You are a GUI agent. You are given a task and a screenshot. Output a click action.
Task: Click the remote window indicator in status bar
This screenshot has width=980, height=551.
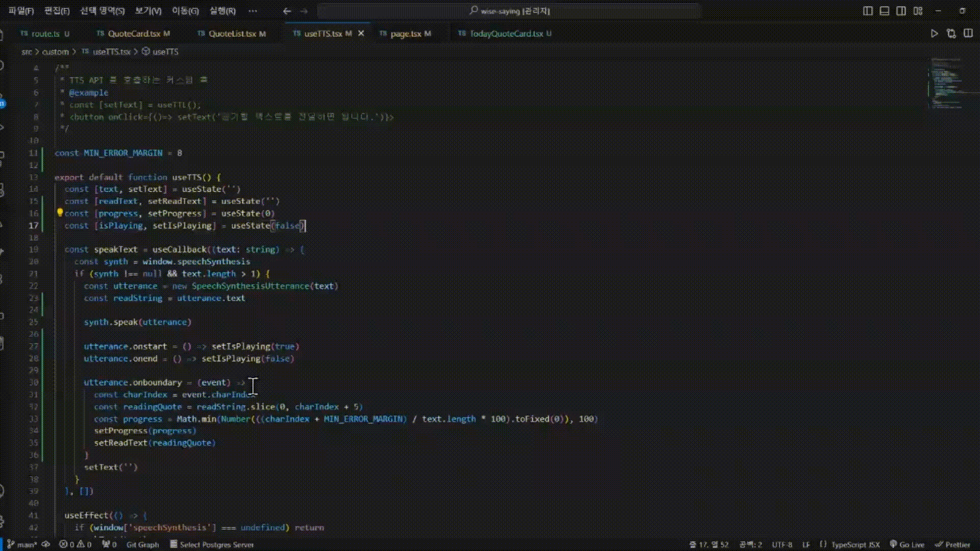[2, 544]
